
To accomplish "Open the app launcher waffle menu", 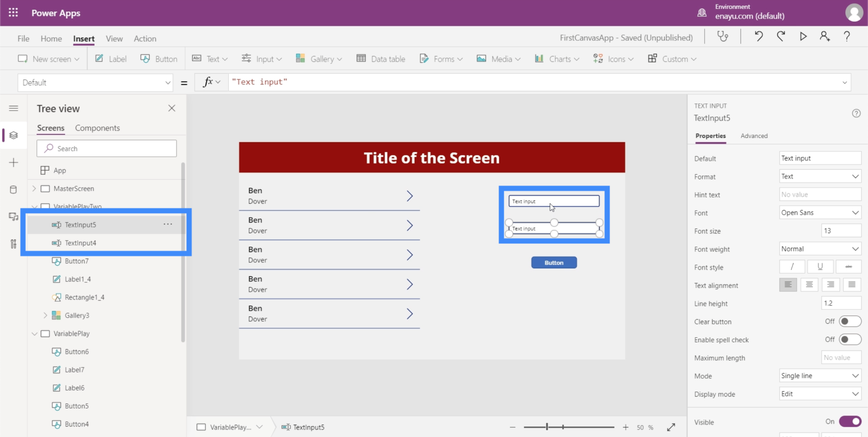I will click(13, 13).
